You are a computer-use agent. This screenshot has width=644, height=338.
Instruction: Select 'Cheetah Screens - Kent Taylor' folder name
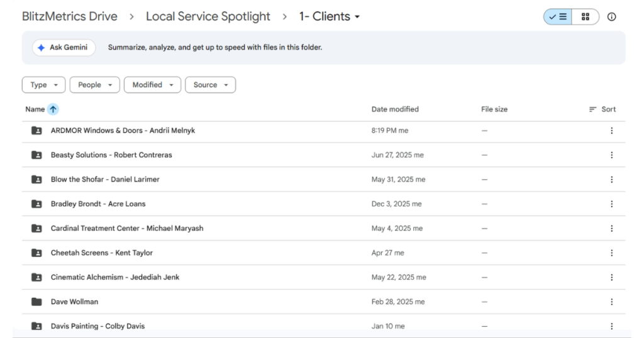[101, 253]
